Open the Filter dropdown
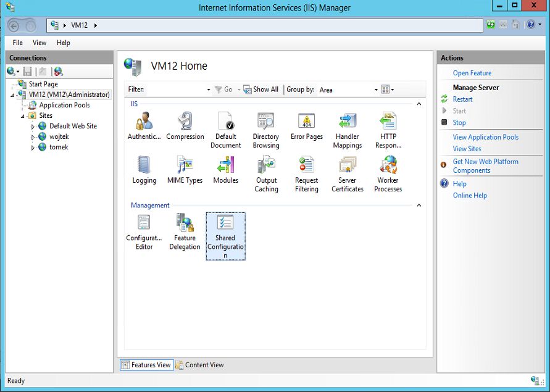550x392 pixels. point(209,90)
